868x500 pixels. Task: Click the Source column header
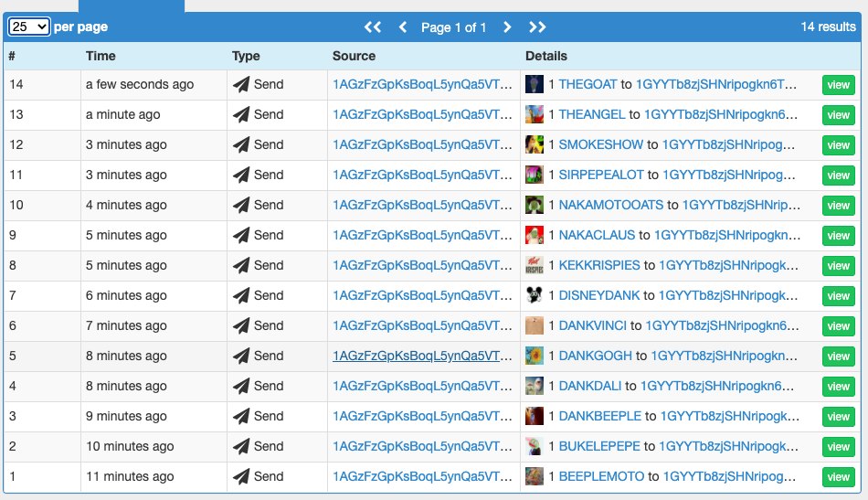click(354, 56)
